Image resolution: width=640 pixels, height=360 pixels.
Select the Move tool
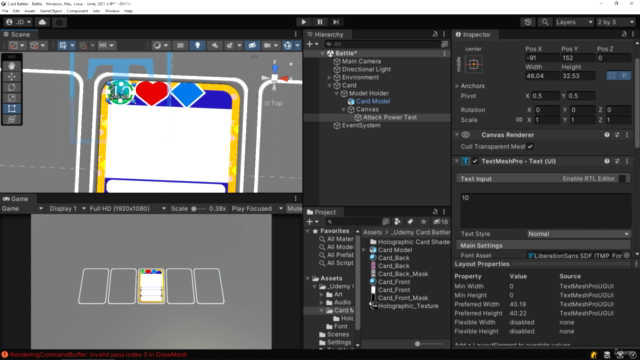[x=11, y=77]
